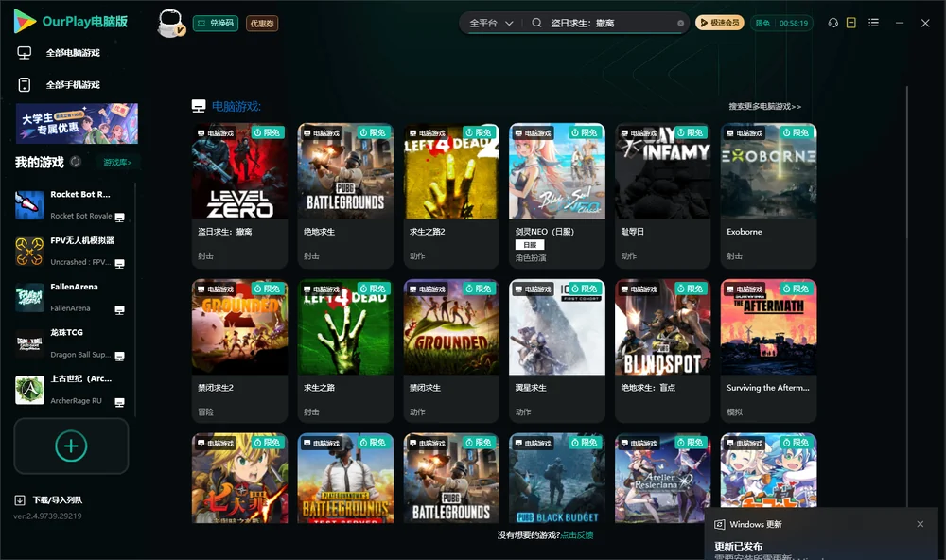Image resolution: width=946 pixels, height=560 pixels.
Task: Click the refresh icon next to 我的游戏
Action: click(x=76, y=162)
